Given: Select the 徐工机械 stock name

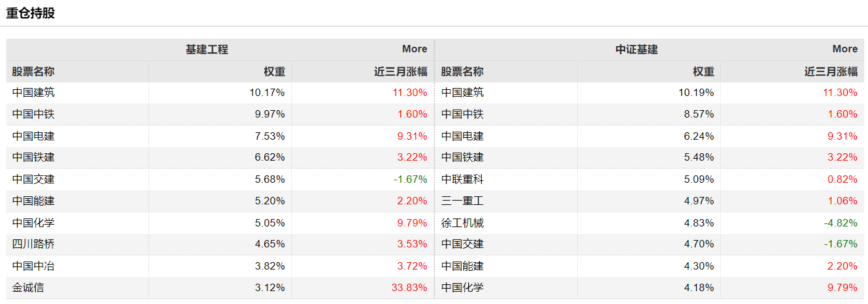Looking at the screenshot, I should pos(463,223).
